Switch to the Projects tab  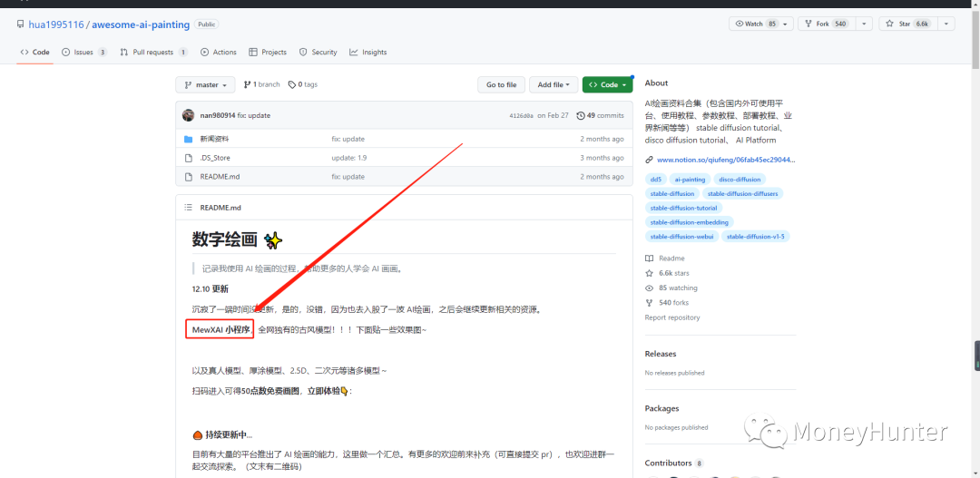pos(268,53)
